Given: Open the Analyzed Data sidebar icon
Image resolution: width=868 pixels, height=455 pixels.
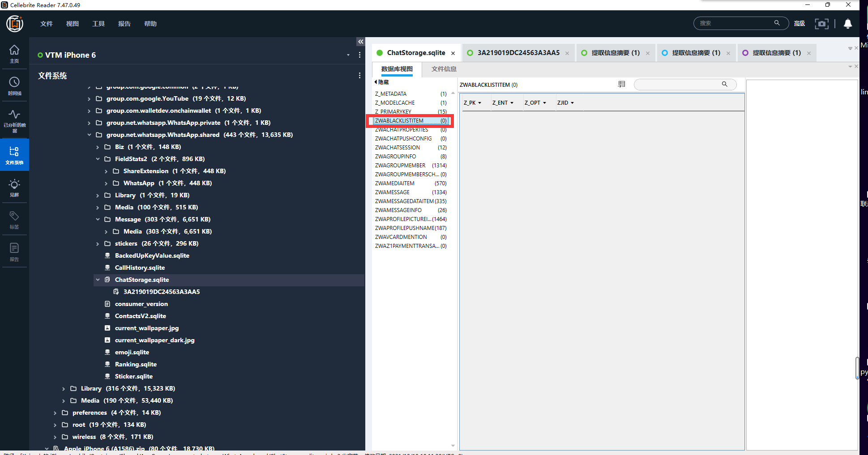Looking at the screenshot, I should pos(14,121).
